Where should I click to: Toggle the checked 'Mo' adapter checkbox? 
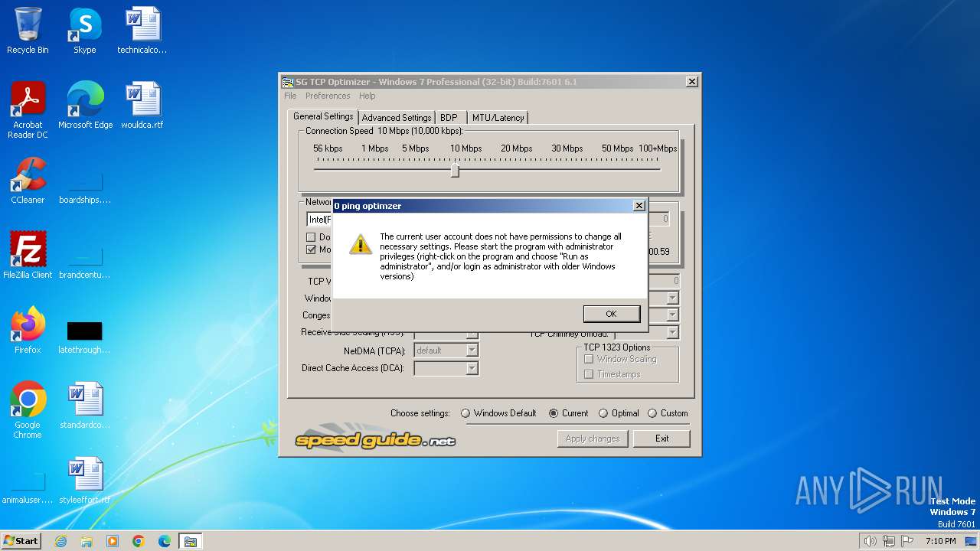pyautogui.click(x=311, y=249)
